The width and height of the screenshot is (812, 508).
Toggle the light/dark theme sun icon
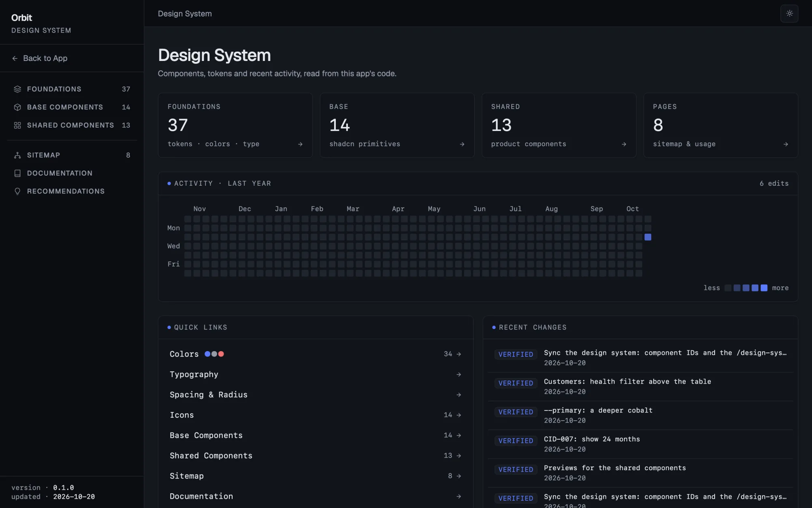point(789,13)
